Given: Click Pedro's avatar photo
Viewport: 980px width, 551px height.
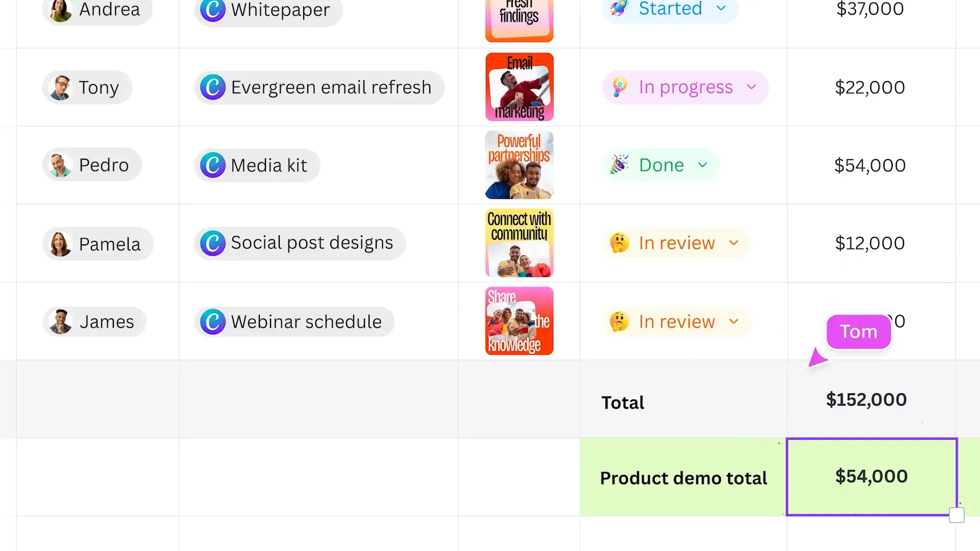Looking at the screenshot, I should coord(61,165).
